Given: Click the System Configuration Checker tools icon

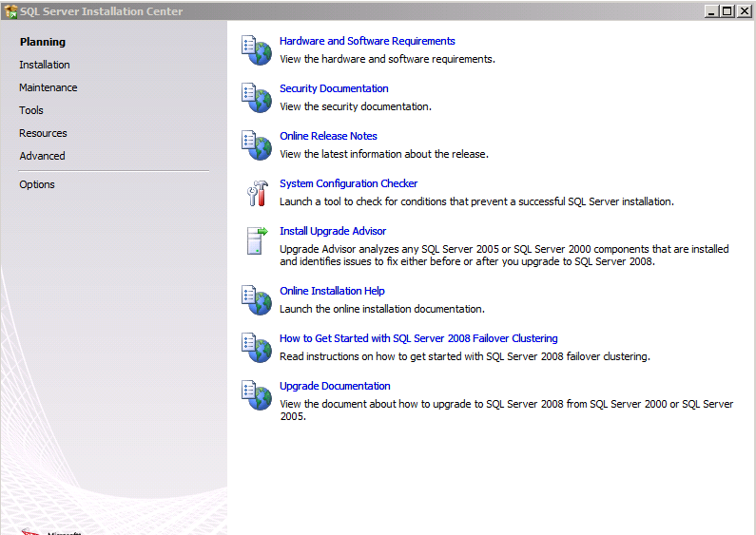Looking at the screenshot, I should point(258,193).
